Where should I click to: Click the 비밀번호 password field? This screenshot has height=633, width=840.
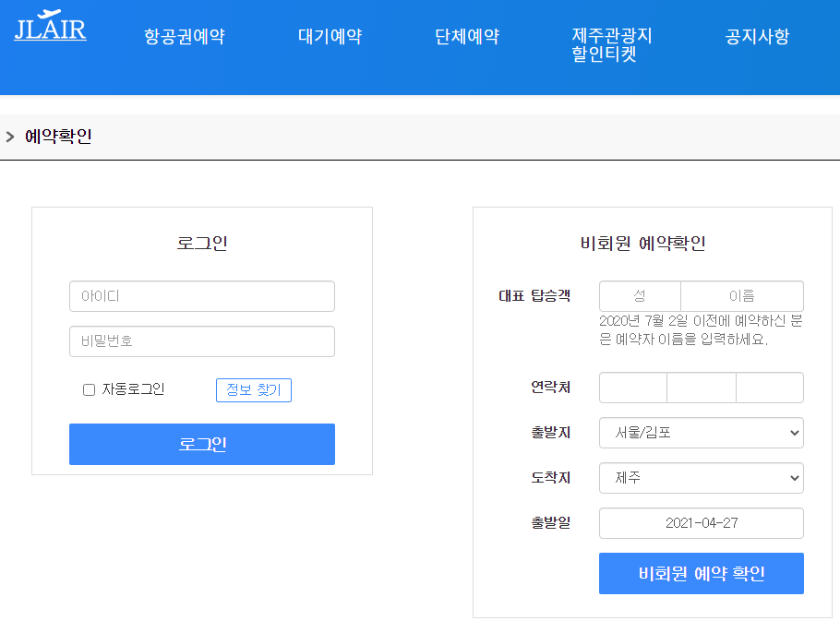pyautogui.click(x=201, y=341)
